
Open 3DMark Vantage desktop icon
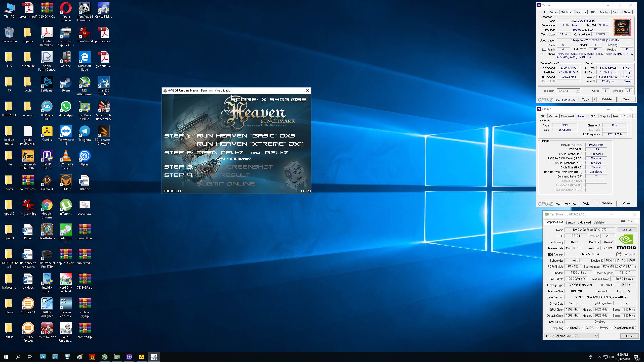click(28, 332)
